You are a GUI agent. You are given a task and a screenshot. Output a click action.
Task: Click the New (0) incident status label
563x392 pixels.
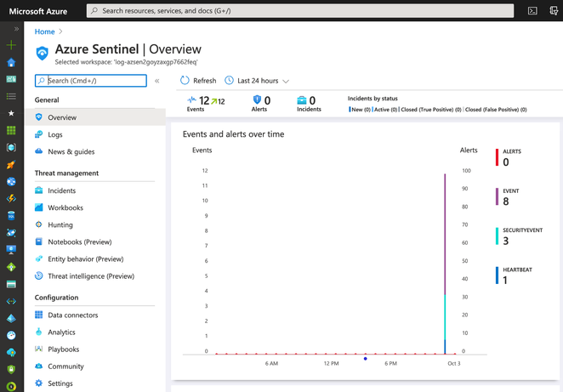point(361,110)
